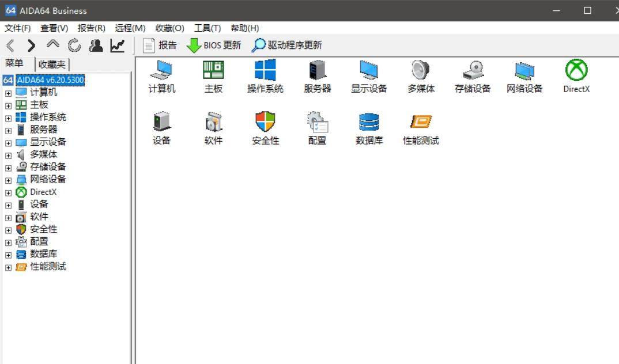619x364 pixels.
Task: Select 计算机 in the tree
Action: point(43,92)
